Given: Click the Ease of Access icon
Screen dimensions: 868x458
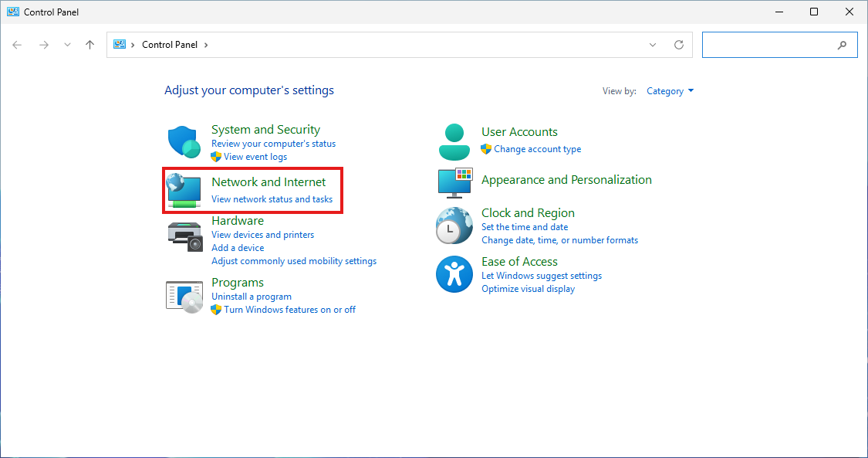Looking at the screenshot, I should 454,274.
